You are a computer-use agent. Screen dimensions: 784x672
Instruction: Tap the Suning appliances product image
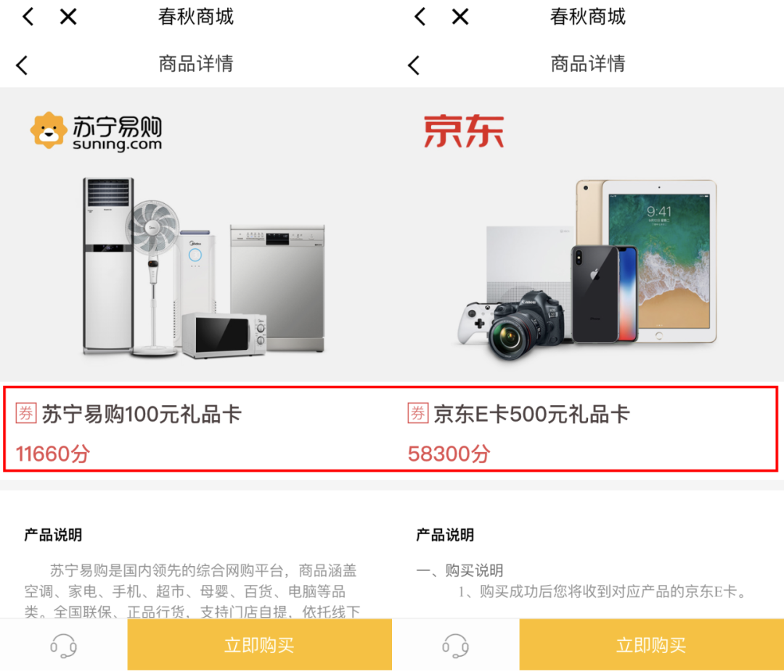tap(203, 268)
